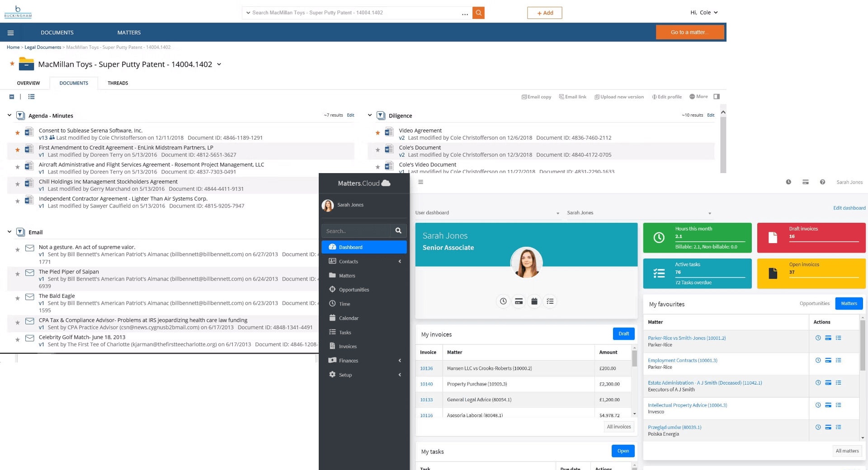Screen dimensions: 868x470
Task: Click the Matters.Cloud sidebar search field
Action: tap(356, 231)
